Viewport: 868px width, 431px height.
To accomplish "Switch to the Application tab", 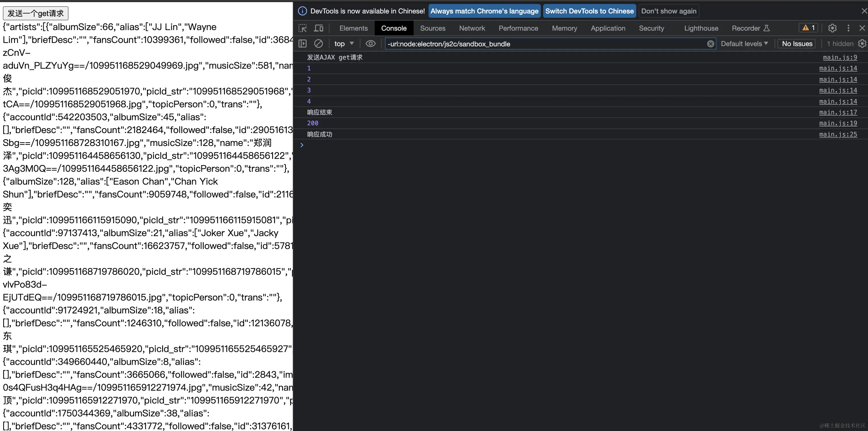I will coord(608,28).
